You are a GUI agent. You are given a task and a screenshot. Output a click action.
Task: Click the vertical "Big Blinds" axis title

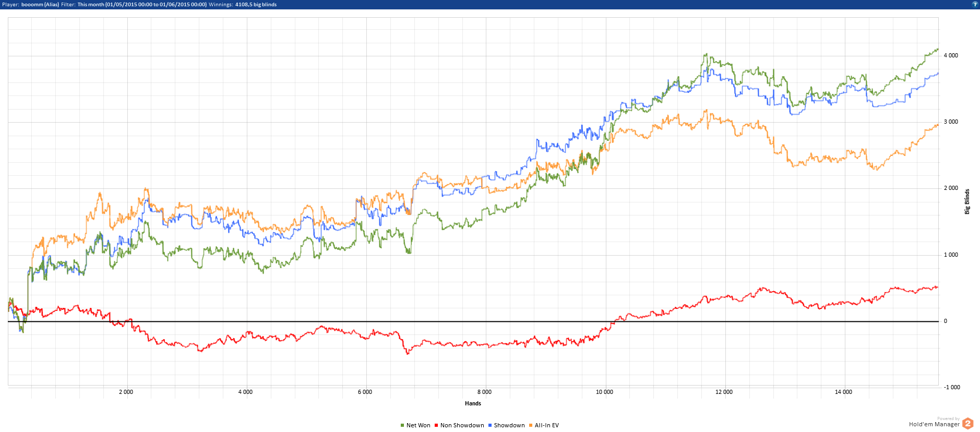(x=967, y=201)
